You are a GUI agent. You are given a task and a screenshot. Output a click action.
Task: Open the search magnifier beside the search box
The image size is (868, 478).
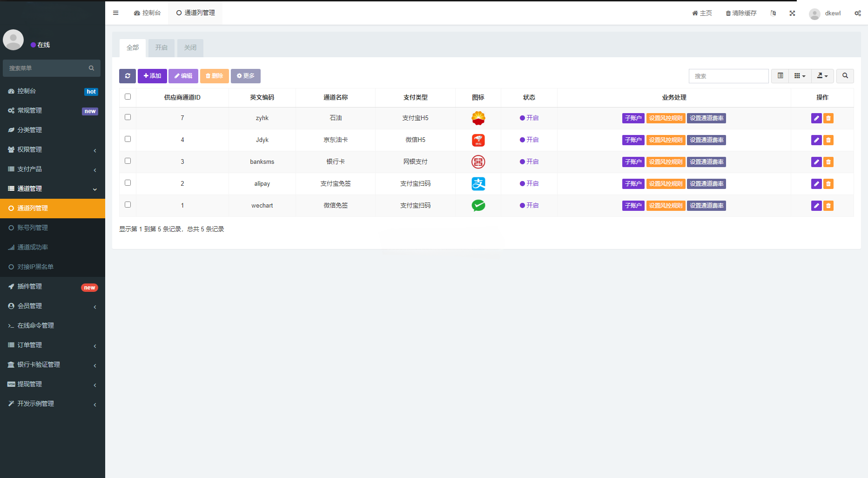[845, 76]
